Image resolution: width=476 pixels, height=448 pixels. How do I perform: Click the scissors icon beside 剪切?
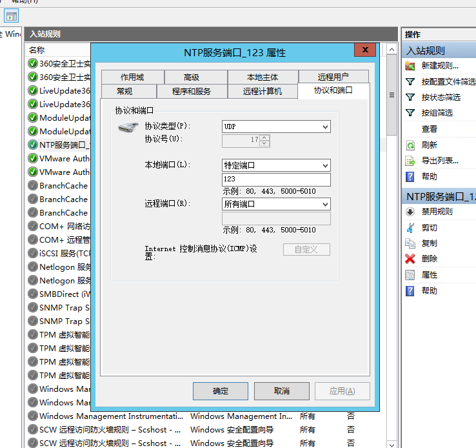[410, 227]
